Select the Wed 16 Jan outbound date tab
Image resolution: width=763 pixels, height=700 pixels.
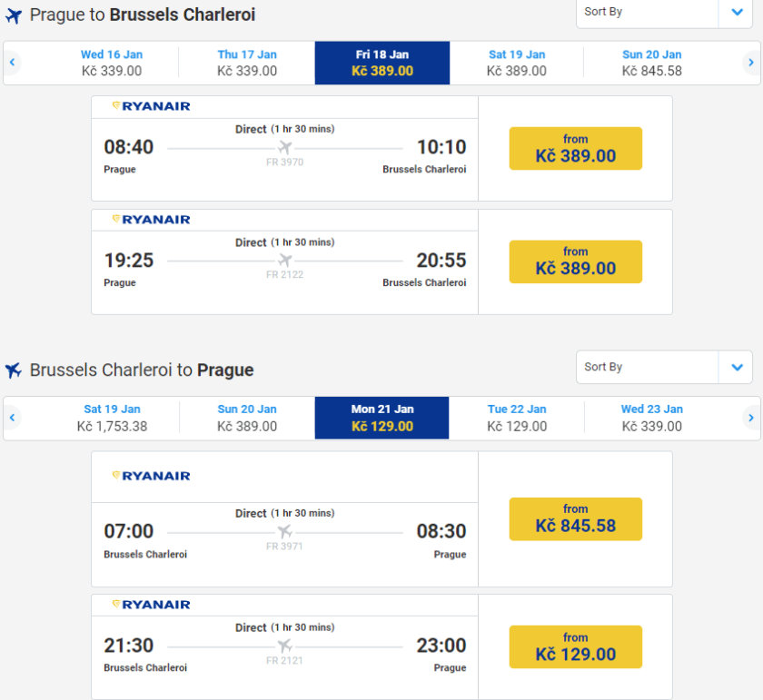coord(112,63)
